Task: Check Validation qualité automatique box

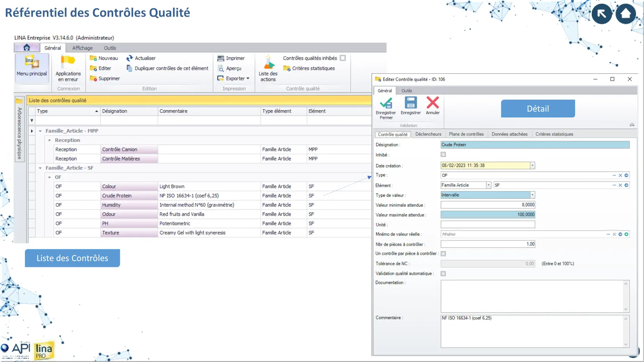Action: (x=443, y=273)
